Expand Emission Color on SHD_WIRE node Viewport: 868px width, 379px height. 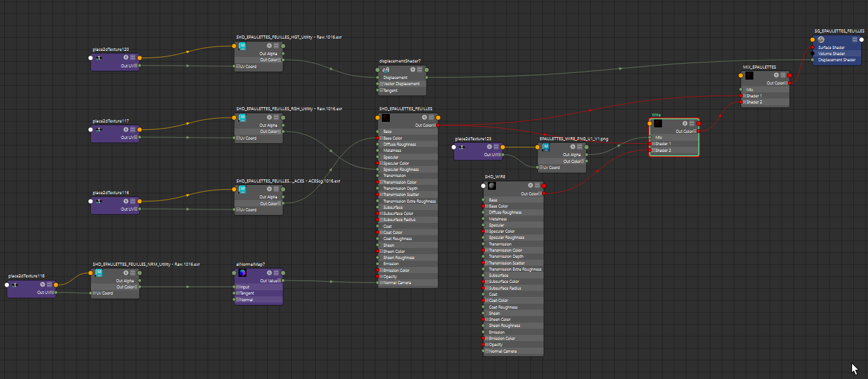pyautogui.click(x=487, y=339)
